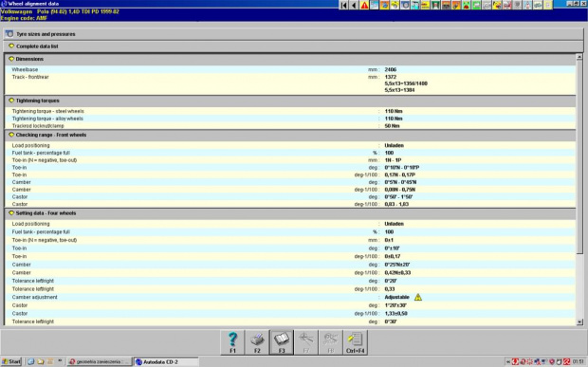Click the wheelbase value 2406
This screenshot has width=588, height=367.
coord(391,70)
